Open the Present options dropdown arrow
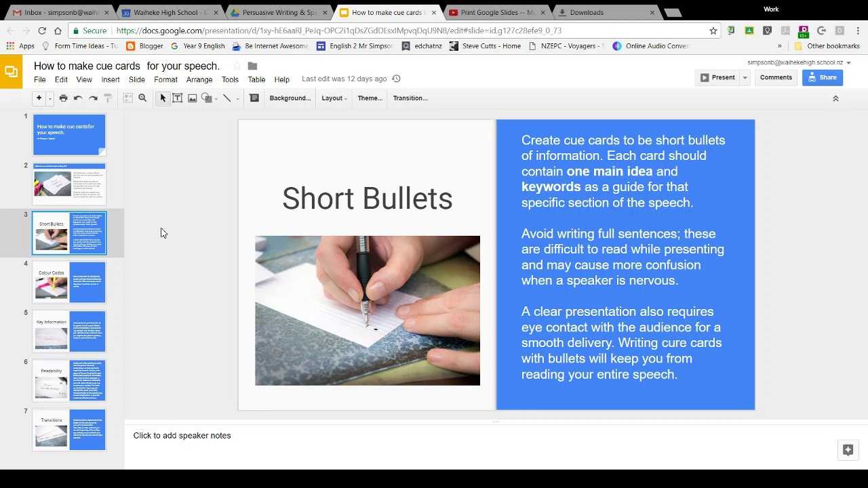Screen dimensions: 868x488 [x=744, y=77]
